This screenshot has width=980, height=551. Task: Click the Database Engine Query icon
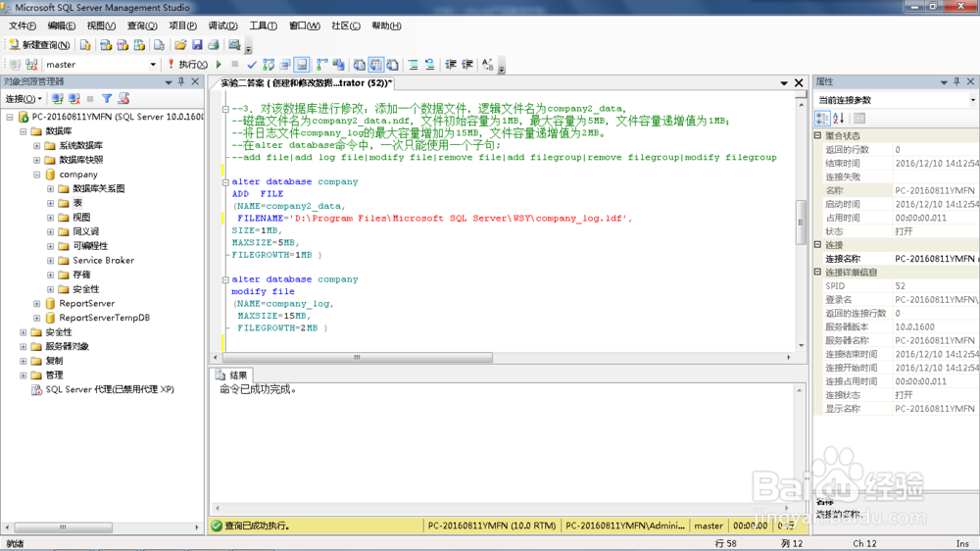[85, 45]
